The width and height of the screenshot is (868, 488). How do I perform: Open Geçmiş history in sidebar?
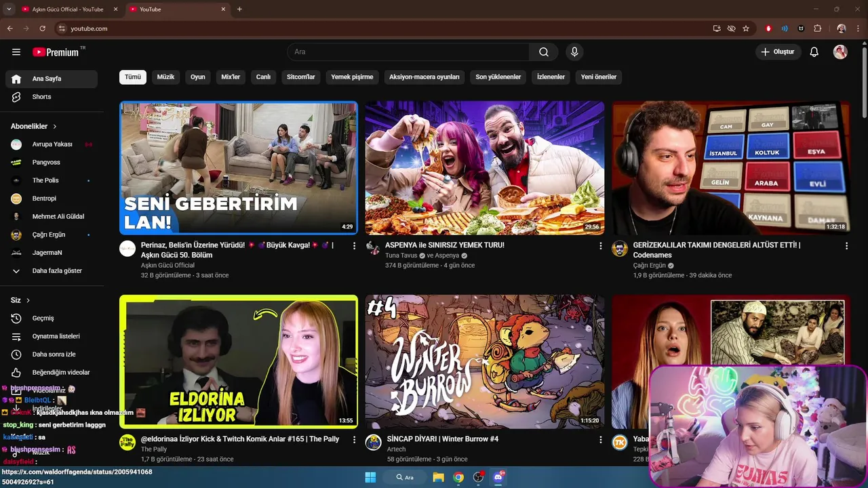pos(52,318)
